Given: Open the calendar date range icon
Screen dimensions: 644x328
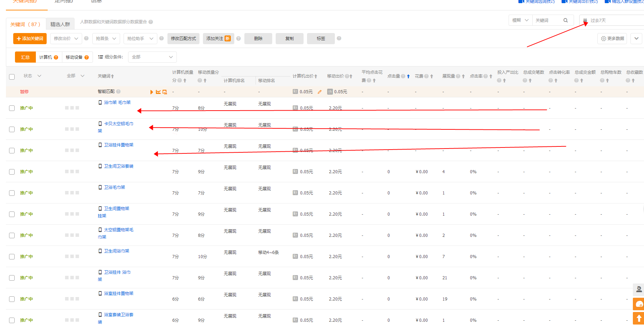Looking at the screenshot, I should pos(585,21).
